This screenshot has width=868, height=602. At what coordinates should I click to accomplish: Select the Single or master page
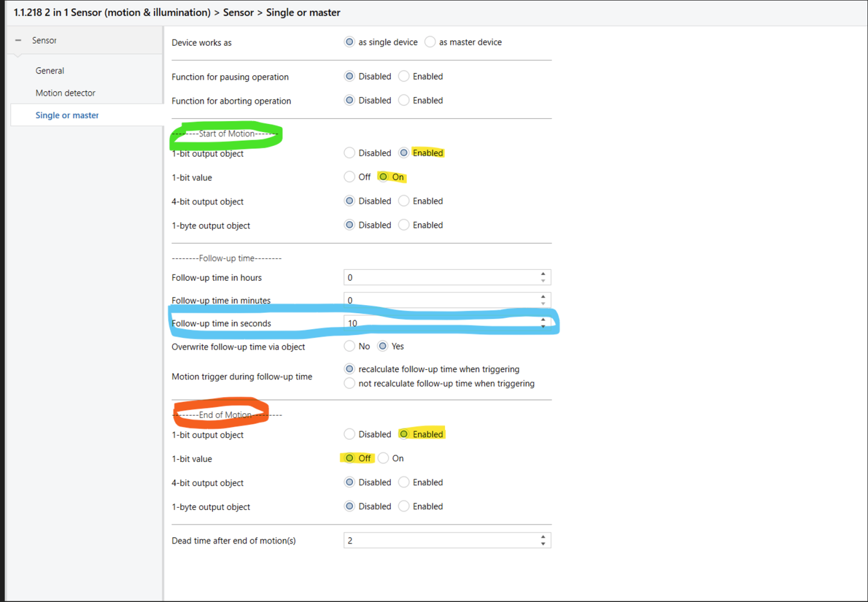[67, 115]
